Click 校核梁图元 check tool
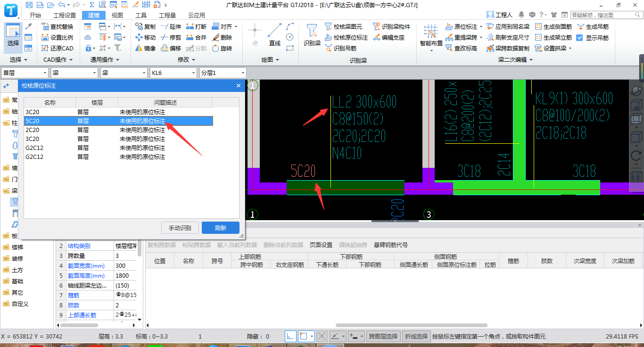 pyautogui.click(x=344, y=27)
